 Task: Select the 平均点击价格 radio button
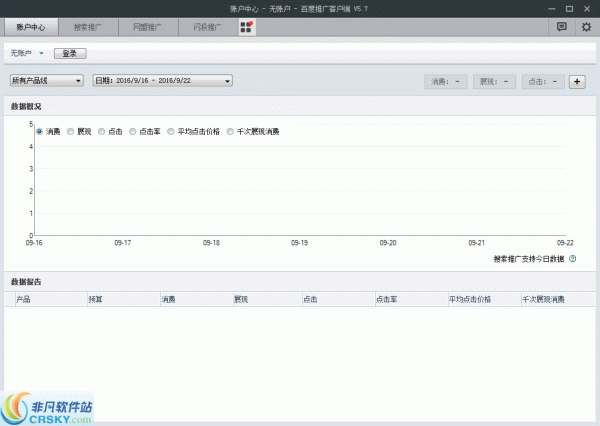[x=171, y=132]
